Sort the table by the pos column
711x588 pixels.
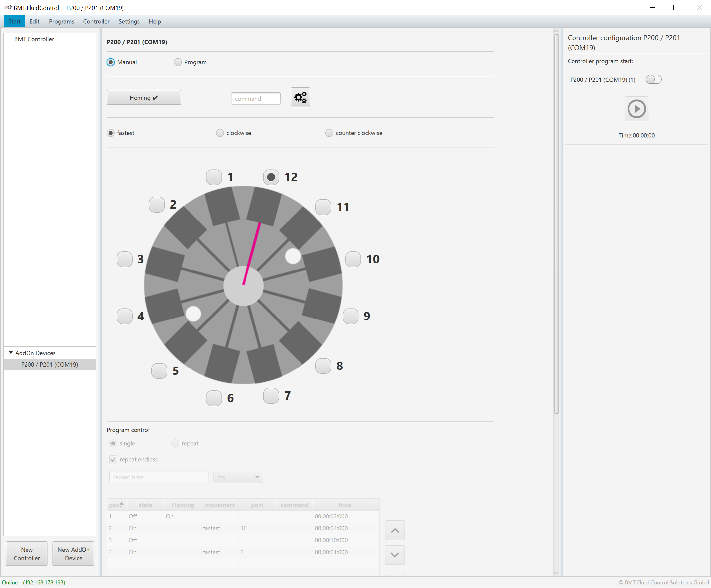(117, 505)
